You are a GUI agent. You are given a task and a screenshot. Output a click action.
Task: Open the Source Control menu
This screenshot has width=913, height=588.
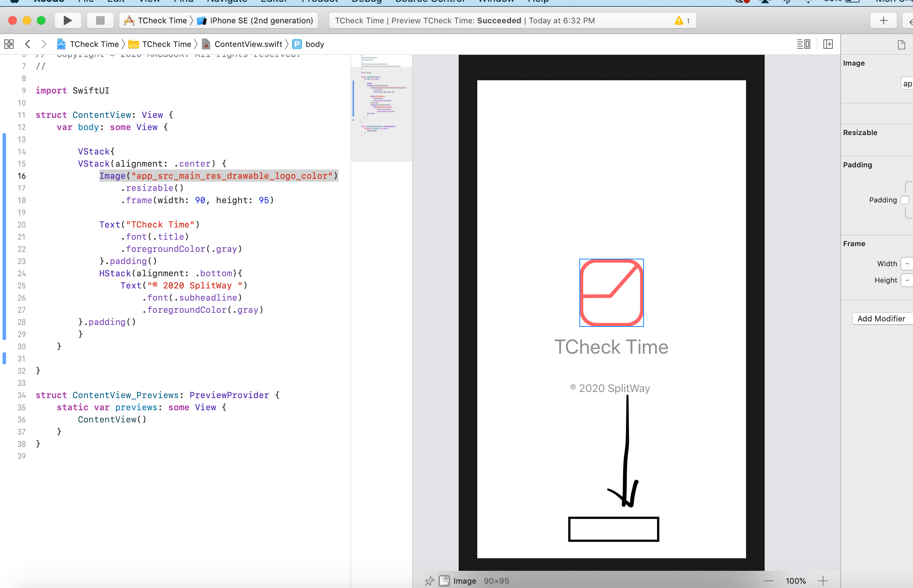click(430, 1)
